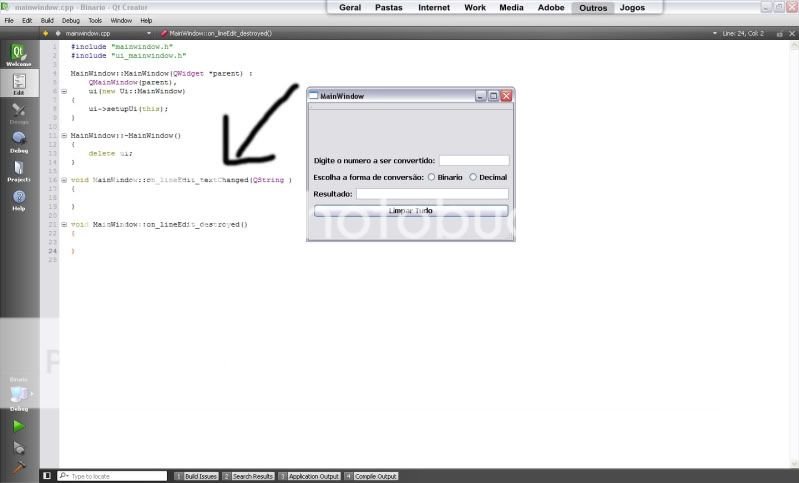Open the Help mode icon

(18, 200)
